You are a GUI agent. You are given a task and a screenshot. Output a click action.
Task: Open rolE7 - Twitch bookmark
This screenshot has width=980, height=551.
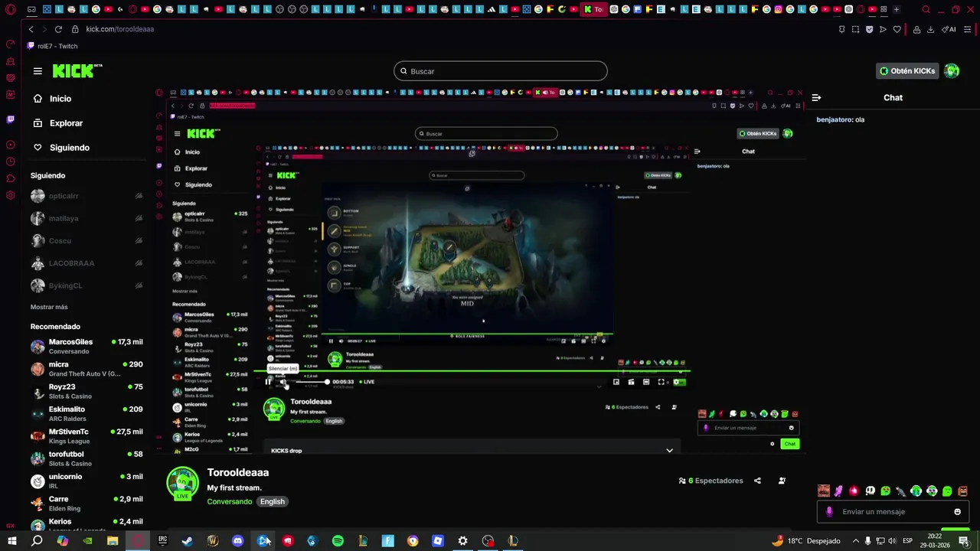tap(53, 46)
